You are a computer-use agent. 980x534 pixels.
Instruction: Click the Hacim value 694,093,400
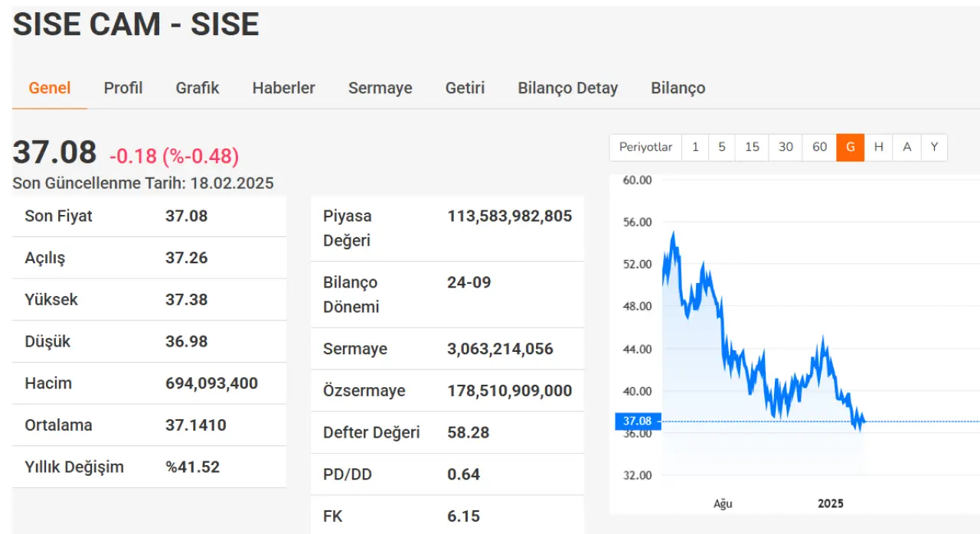(211, 383)
